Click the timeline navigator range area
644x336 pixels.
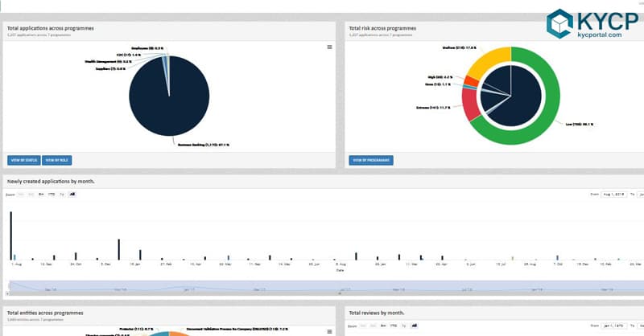point(327,286)
